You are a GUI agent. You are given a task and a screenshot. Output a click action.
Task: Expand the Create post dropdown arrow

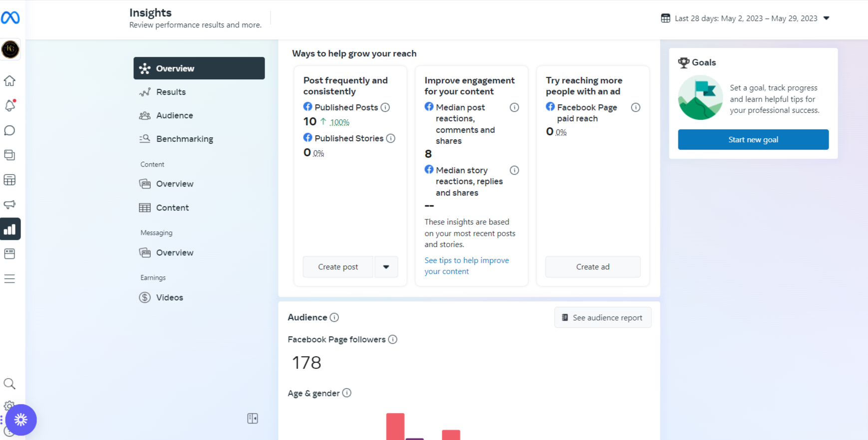386,267
